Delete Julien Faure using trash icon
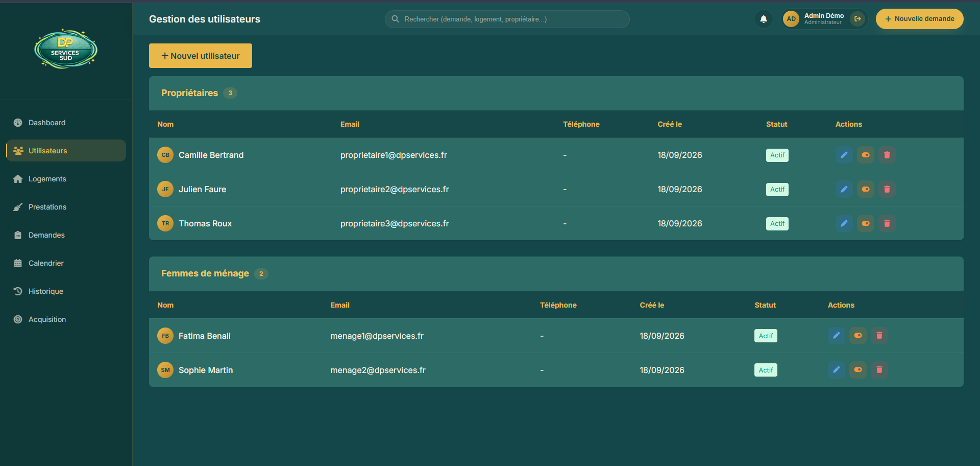 [x=887, y=189]
